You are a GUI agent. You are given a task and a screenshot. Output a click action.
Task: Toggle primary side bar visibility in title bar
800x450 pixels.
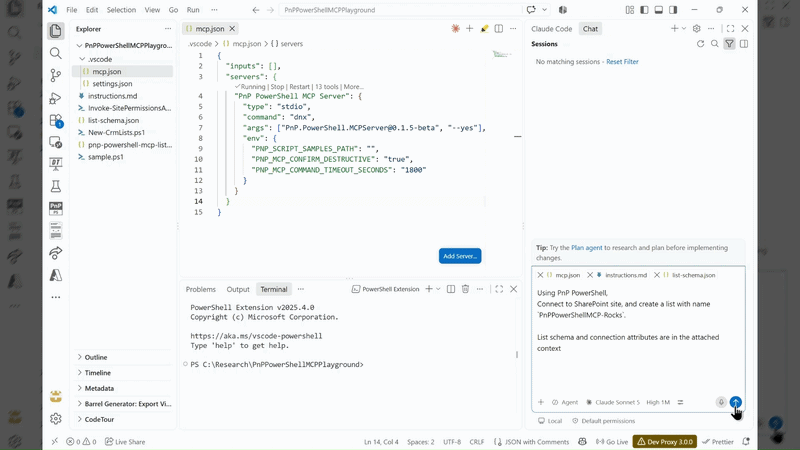click(x=644, y=10)
